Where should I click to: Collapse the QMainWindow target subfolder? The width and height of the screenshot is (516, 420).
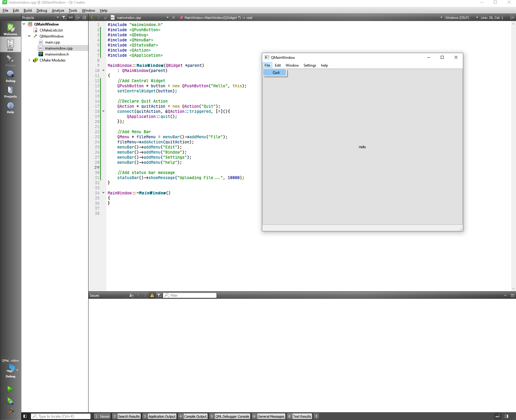(29, 36)
